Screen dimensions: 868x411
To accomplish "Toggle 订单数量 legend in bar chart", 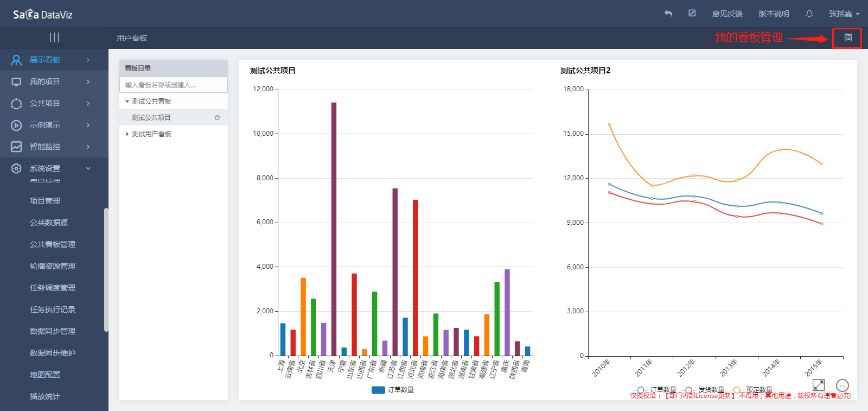I will (393, 390).
